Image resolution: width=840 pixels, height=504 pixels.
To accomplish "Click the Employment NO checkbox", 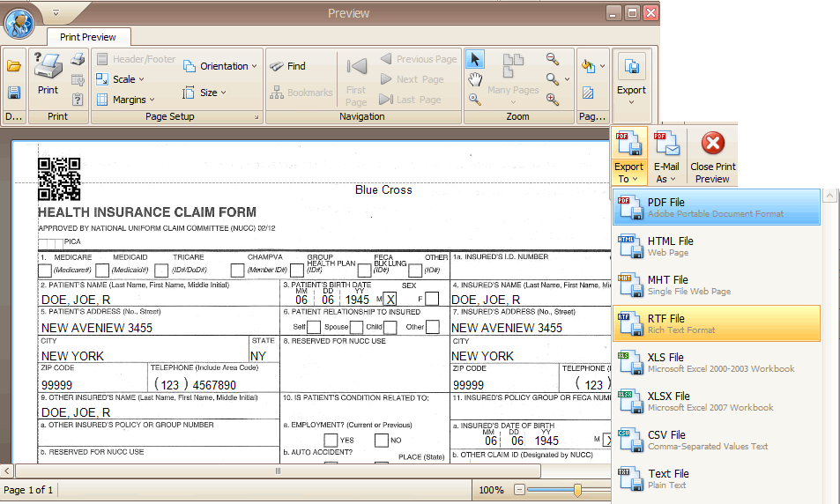I will [382, 441].
